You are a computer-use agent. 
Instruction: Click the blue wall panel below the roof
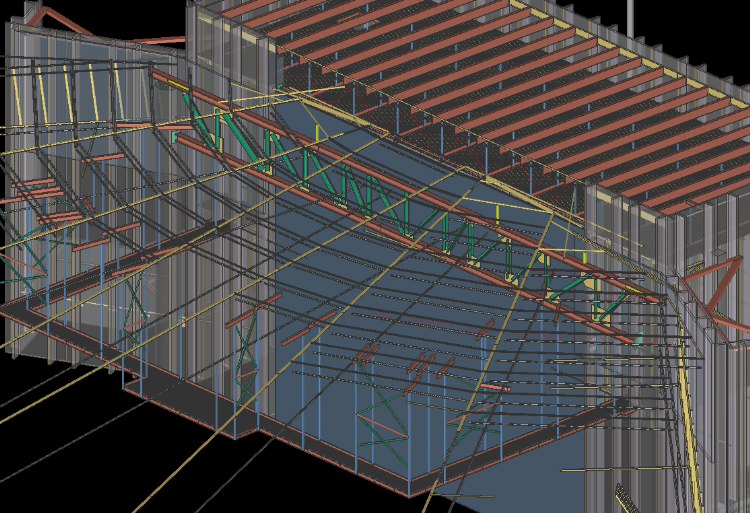(300, 400)
